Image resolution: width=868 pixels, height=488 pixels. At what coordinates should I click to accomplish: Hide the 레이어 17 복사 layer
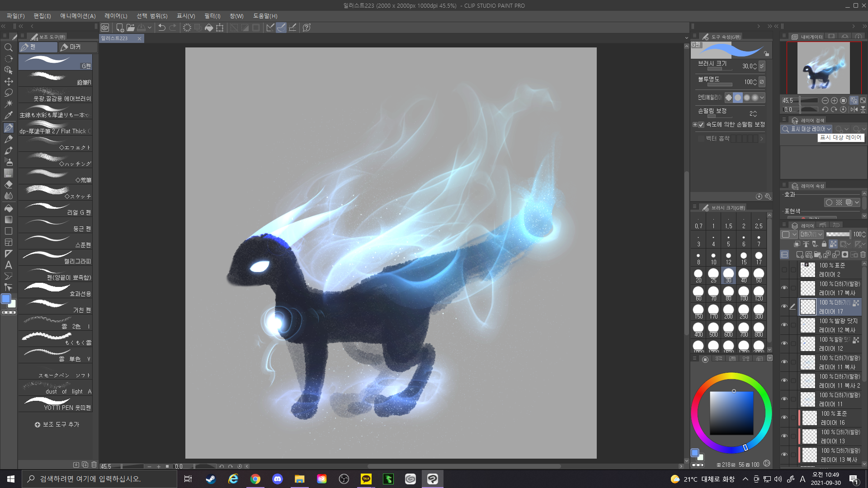[x=784, y=288]
